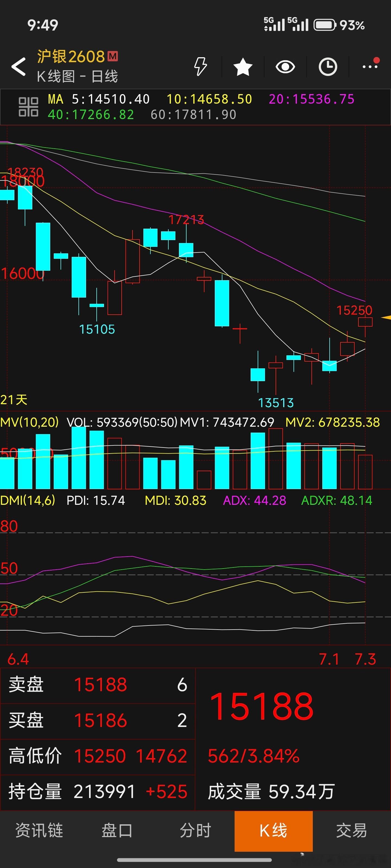Tap MV2: 678235.38 reading
The height and width of the screenshot is (868, 391).
point(333,422)
